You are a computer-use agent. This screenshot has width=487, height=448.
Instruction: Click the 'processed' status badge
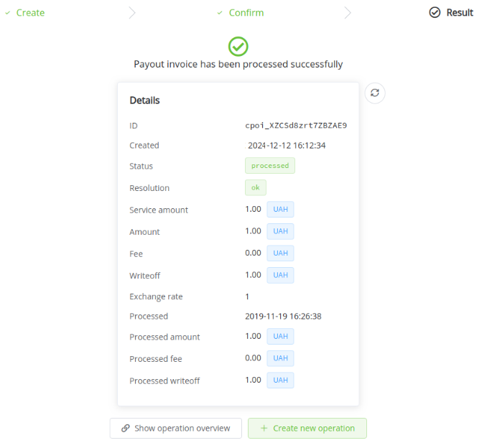coord(270,166)
